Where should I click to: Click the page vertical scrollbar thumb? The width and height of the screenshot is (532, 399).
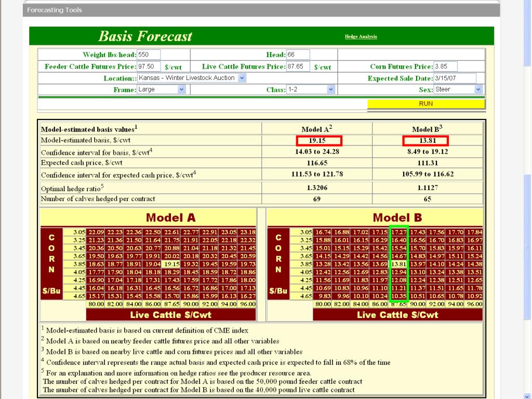click(527, 247)
